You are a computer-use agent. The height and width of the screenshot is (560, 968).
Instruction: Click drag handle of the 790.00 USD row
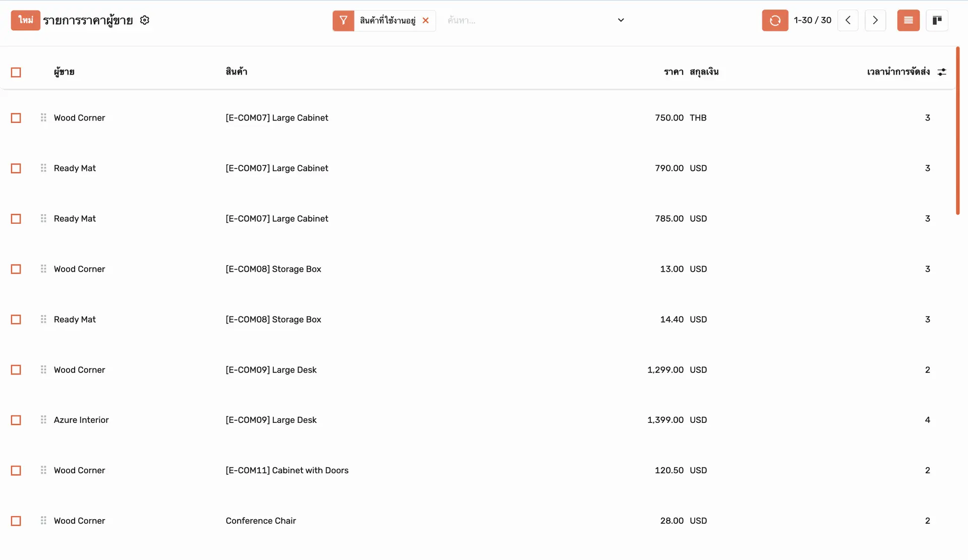pos(43,168)
